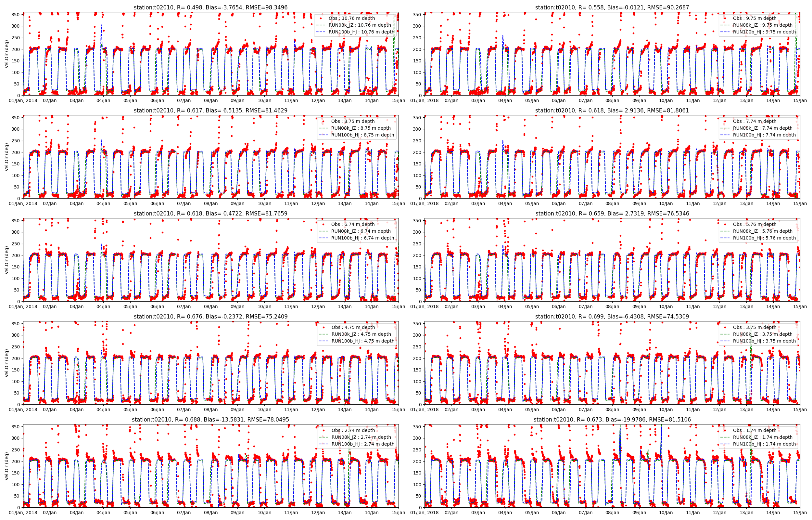Click the 01/Jan, 2018 tick label of the bottom-right plot
The height and width of the screenshot is (520, 812).
point(425,513)
